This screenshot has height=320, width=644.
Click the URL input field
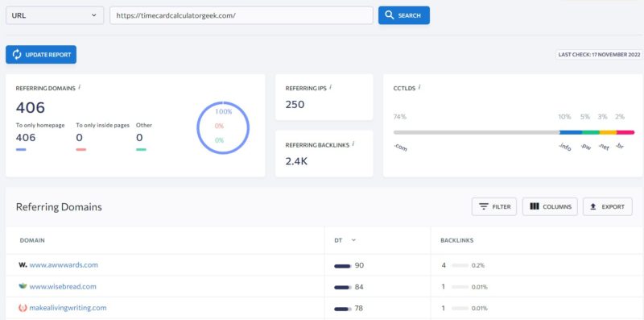[242, 15]
